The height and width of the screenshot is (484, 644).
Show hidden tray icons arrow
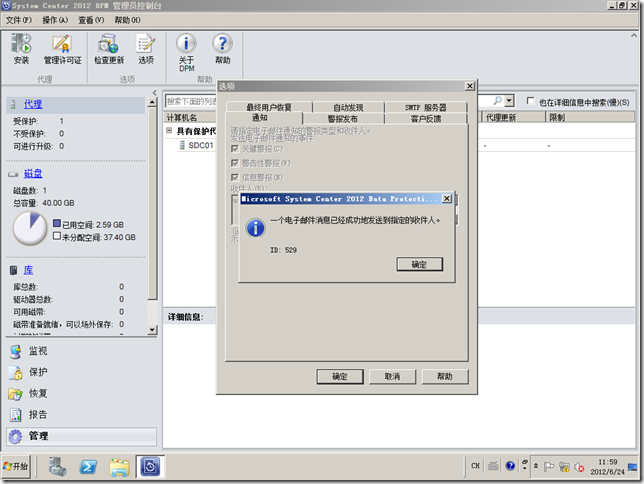pos(536,466)
